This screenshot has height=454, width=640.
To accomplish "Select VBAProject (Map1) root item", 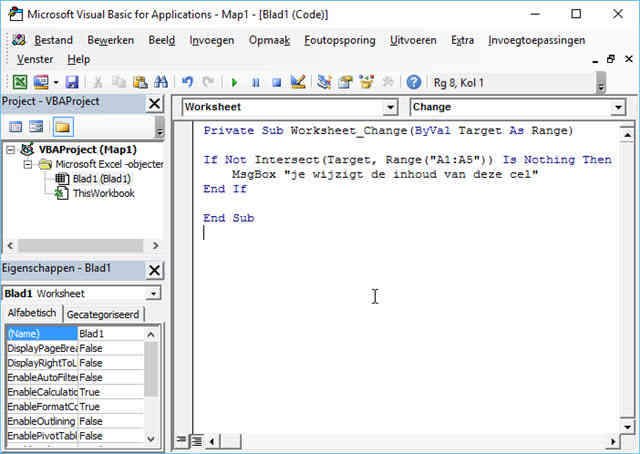I will tap(87, 150).
